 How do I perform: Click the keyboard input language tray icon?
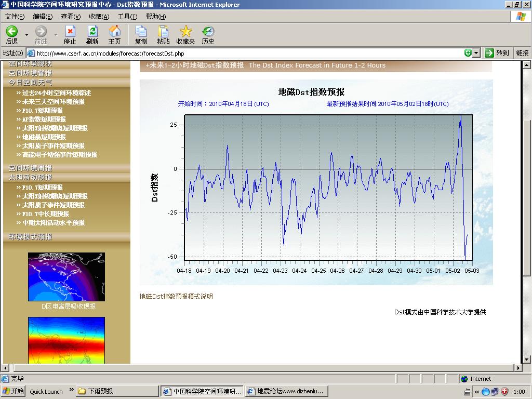467,392
